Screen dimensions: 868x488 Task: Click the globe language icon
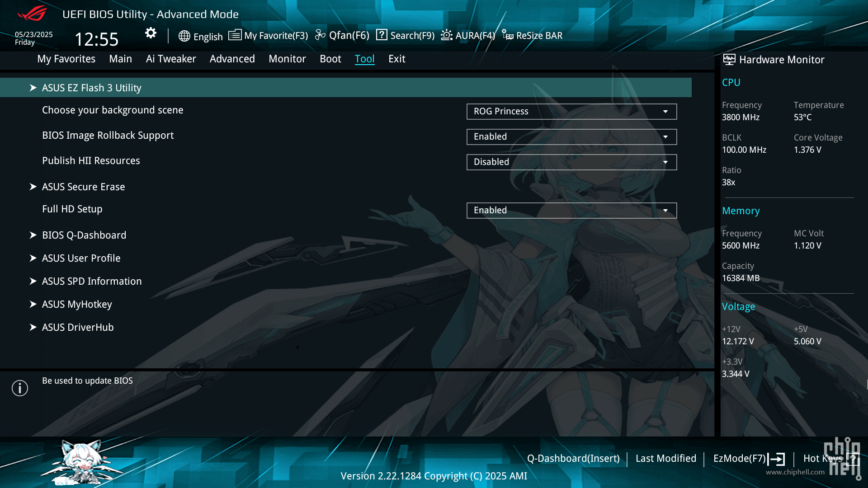point(184,36)
